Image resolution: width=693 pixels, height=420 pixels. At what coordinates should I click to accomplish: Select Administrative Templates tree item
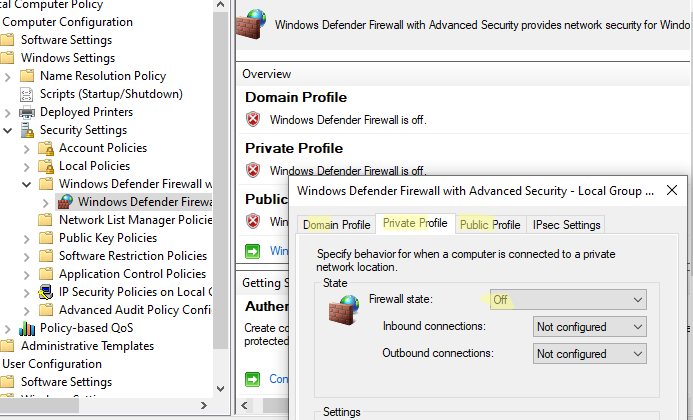point(87,346)
